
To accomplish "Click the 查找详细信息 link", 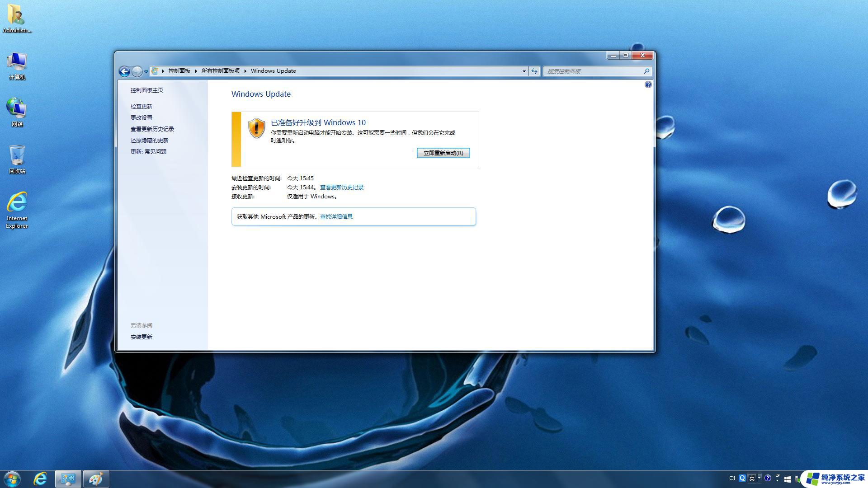I will click(336, 217).
